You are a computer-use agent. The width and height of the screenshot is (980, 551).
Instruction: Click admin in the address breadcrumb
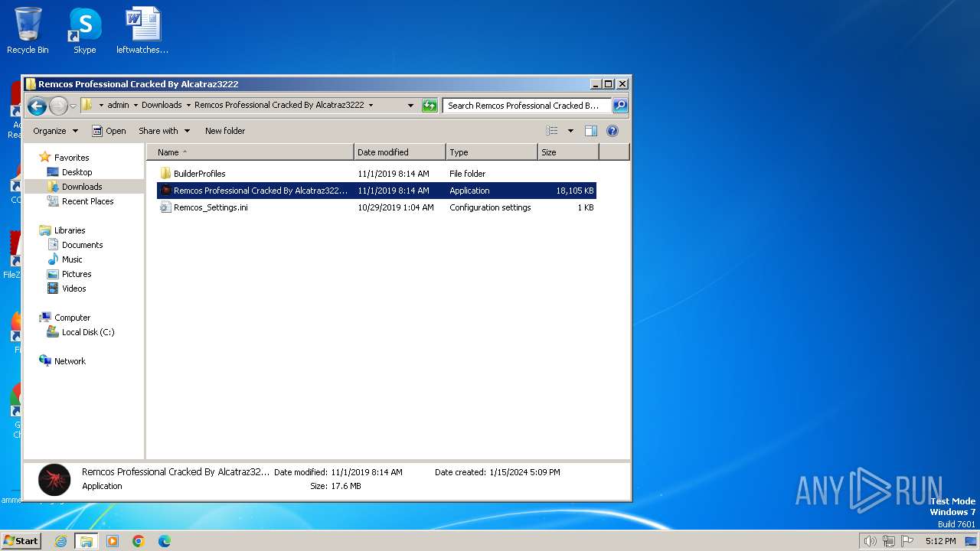pos(118,106)
